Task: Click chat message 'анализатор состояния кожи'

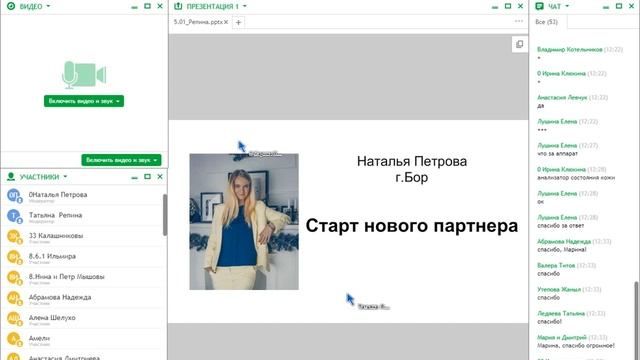Action: coord(576,178)
